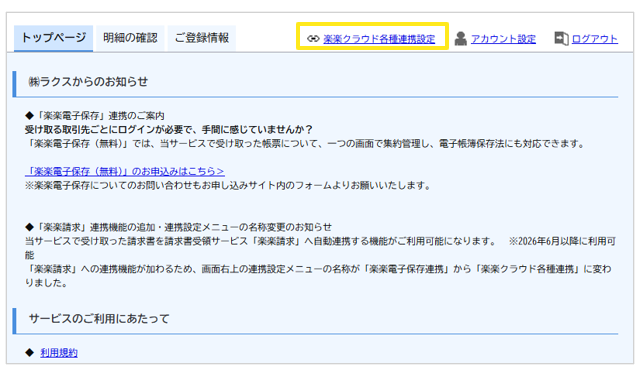This screenshot has height=376, width=641.
Task: Switch to the 明細の確認 tab
Action: click(130, 38)
